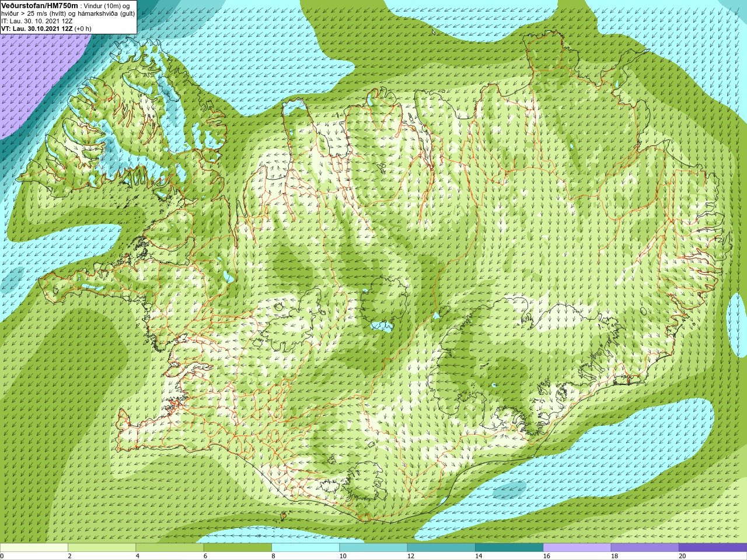Pick the dark purple swatch above 20 m/s

tap(713, 548)
